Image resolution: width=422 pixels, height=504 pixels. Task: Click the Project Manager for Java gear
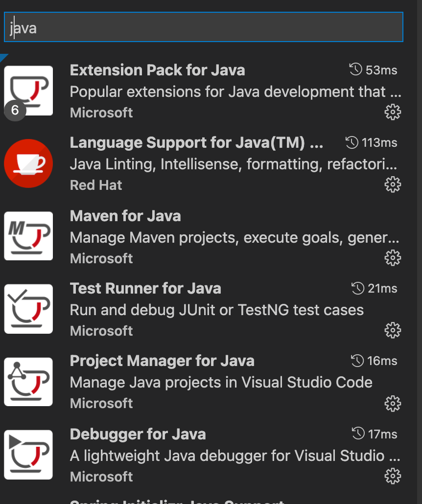coord(393,403)
